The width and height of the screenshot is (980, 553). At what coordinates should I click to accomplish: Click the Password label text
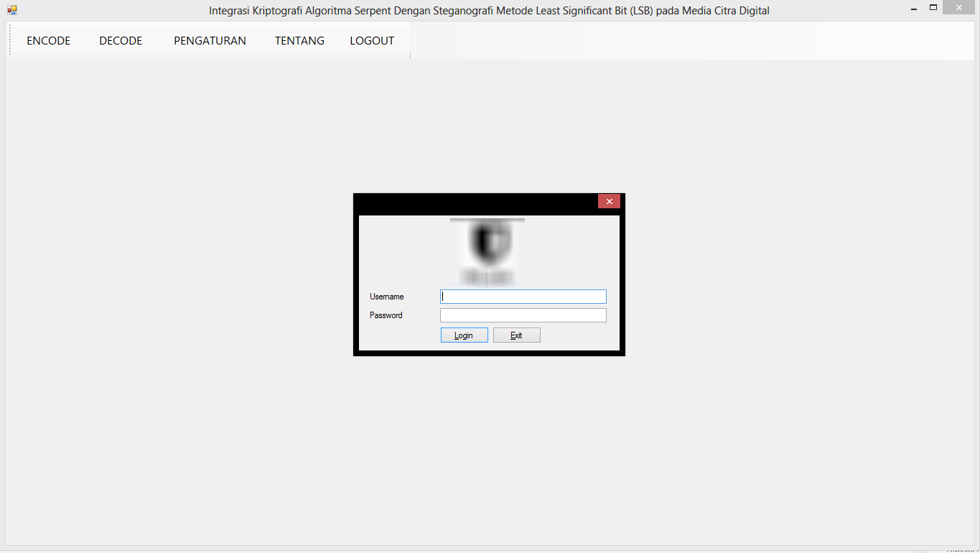386,315
